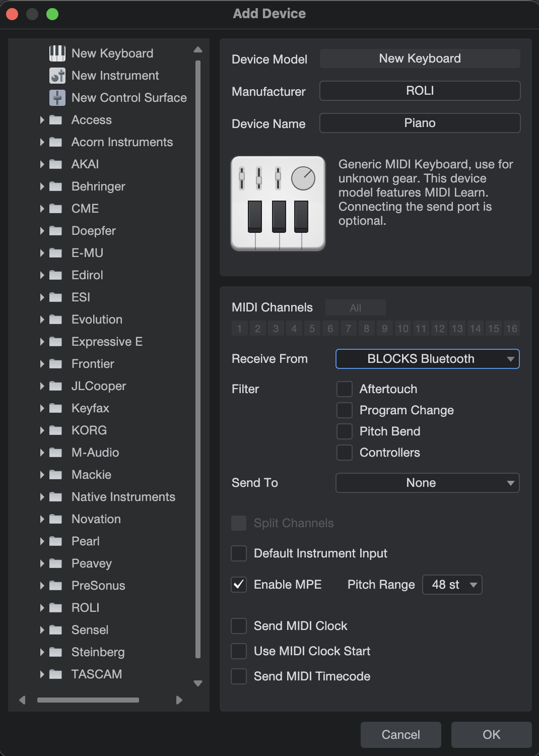Click the Access folder icon
The width and height of the screenshot is (539, 756).
click(55, 120)
